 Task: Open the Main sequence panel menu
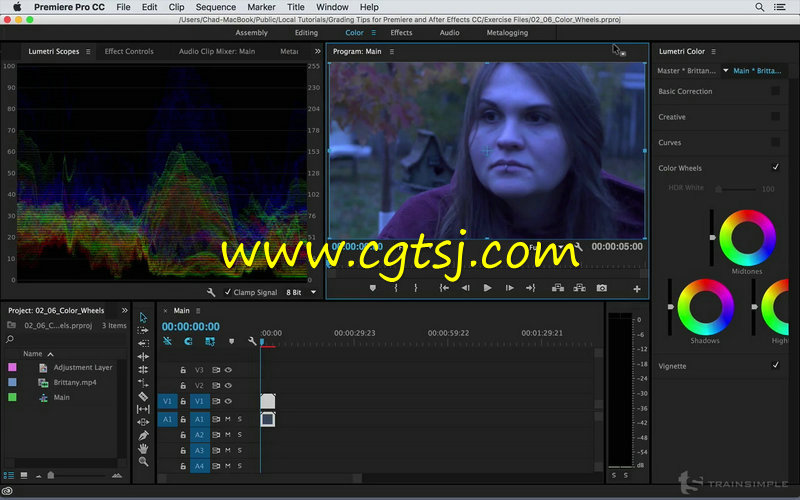click(x=198, y=311)
